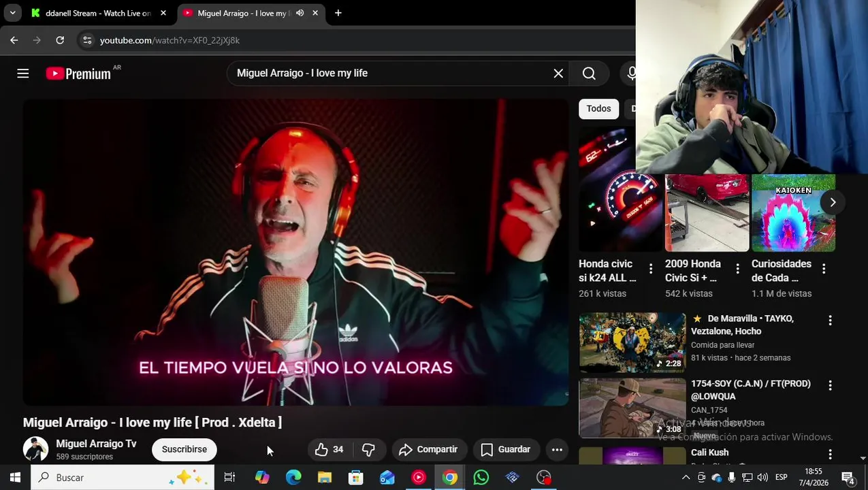Screen dimensions: 868x490
Task: Open options for 1754-SOY (C.A.N) video
Action: [830, 385]
